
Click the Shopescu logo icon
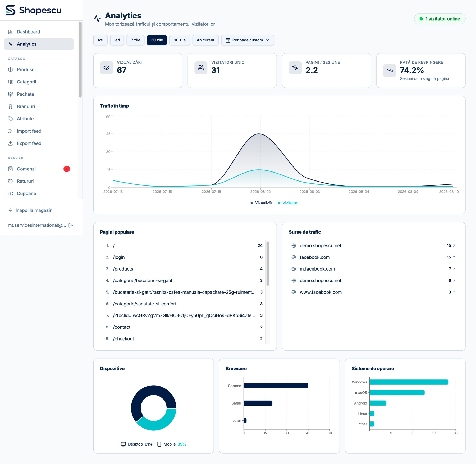click(11, 10)
